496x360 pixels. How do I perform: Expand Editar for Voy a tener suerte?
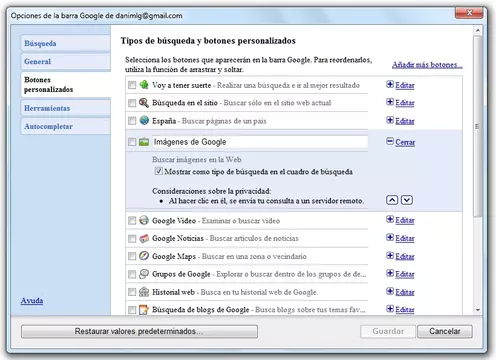tap(400, 85)
